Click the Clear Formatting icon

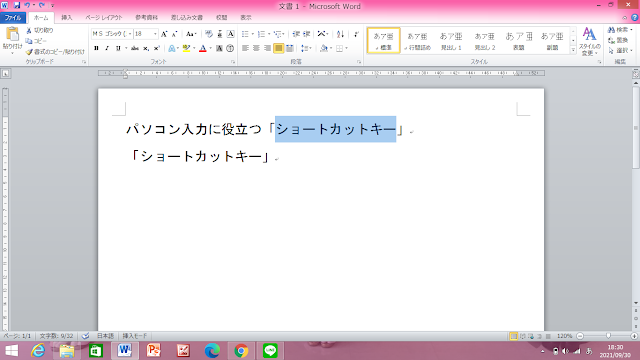point(209,34)
